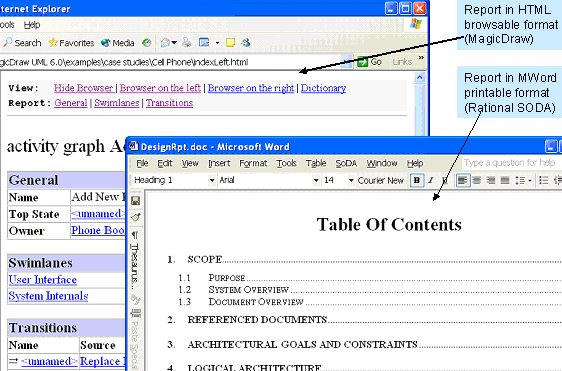562x371 pixels.
Task: Open the SoDA menu in Word
Action: 346,163
